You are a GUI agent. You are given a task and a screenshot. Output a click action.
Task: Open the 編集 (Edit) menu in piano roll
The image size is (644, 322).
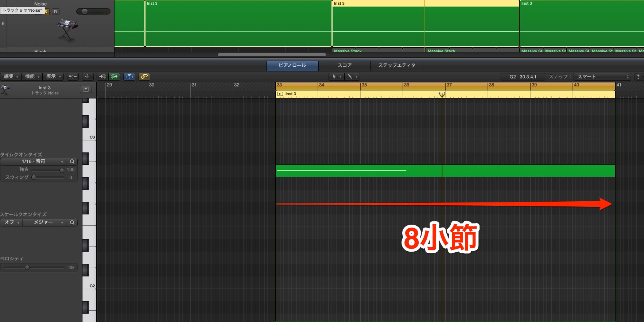pos(11,77)
